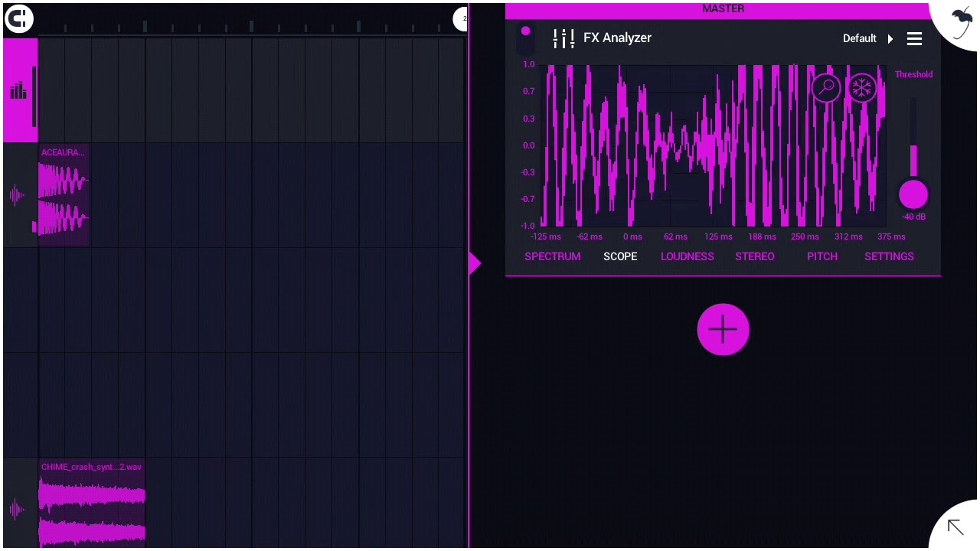Image resolution: width=980 pixels, height=551 pixels.
Task: Select the SCOPE tab
Action: click(x=620, y=256)
